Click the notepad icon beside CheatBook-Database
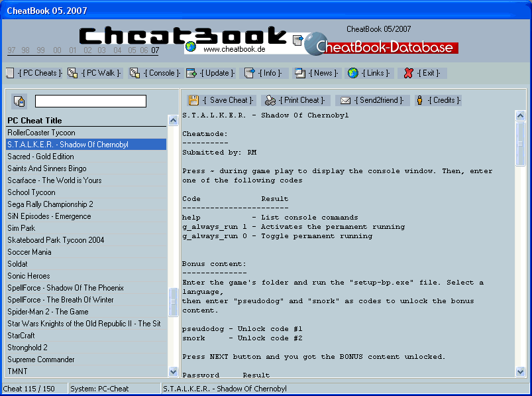The height and width of the screenshot is (396, 532). coord(297,40)
